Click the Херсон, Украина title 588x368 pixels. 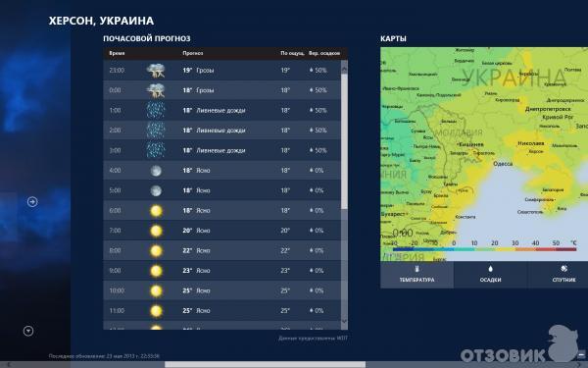pyautogui.click(x=101, y=21)
